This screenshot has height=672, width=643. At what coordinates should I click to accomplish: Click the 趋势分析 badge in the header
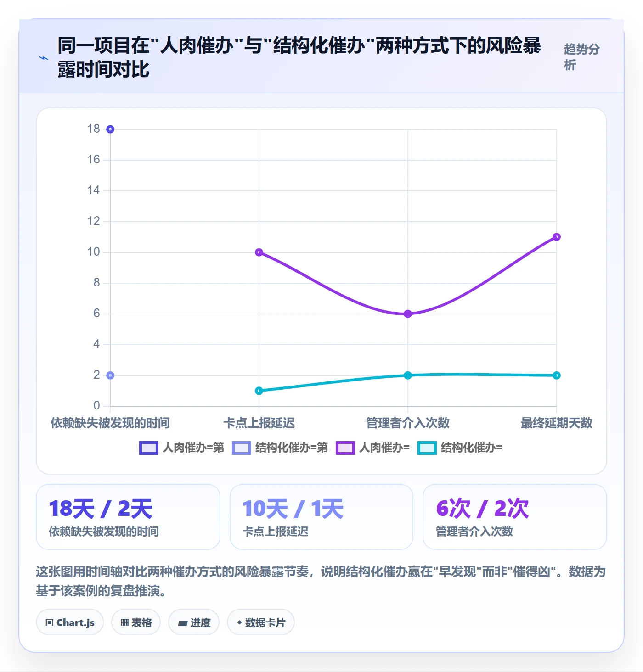tap(581, 57)
